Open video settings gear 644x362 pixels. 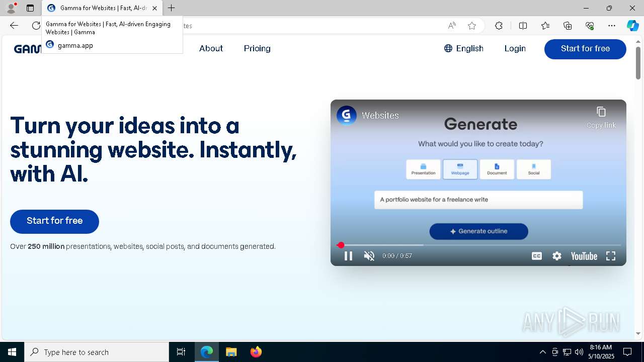[x=557, y=256]
